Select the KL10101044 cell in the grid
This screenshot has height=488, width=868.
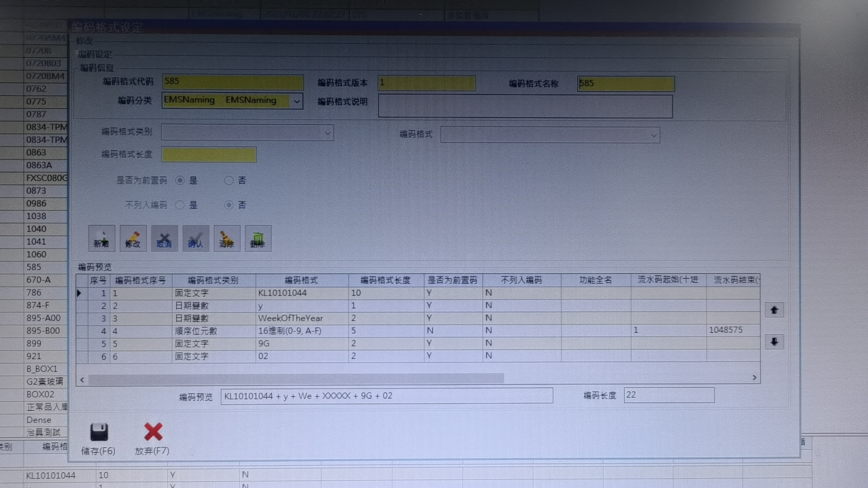(302, 293)
